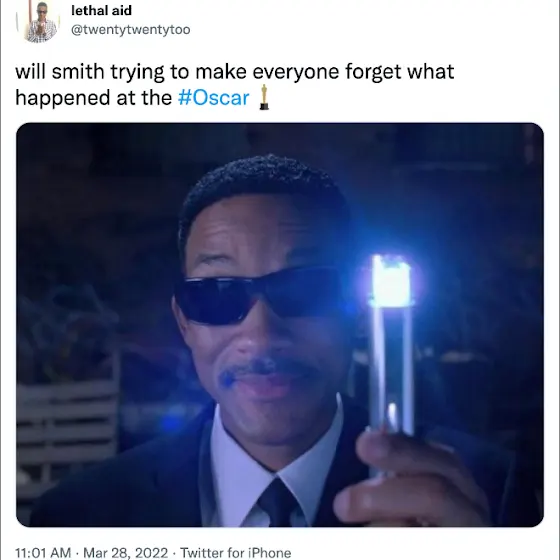Click the words 'happened at the' in tweet
Viewport: 560px width, 560px height.
(94, 98)
